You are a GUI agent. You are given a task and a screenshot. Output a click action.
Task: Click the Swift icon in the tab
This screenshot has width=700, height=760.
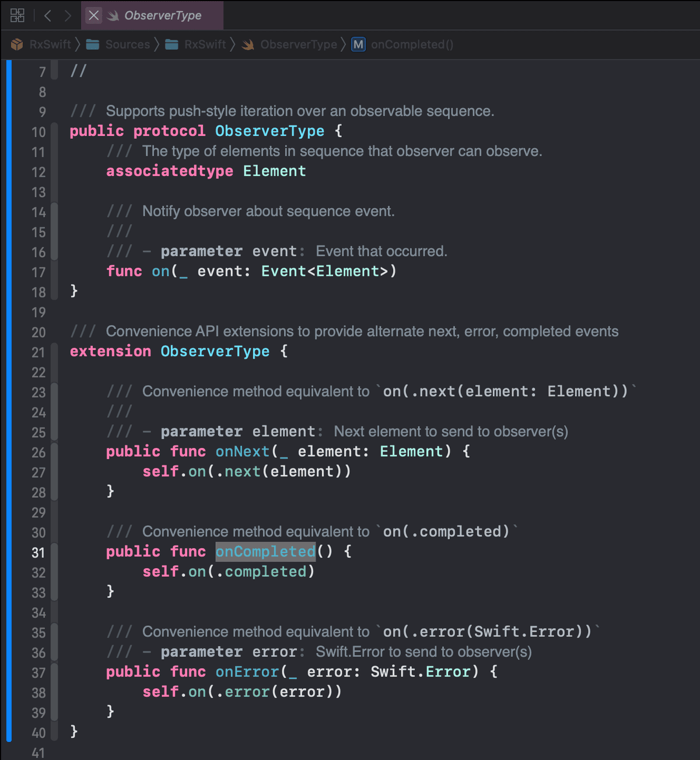point(113,16)
